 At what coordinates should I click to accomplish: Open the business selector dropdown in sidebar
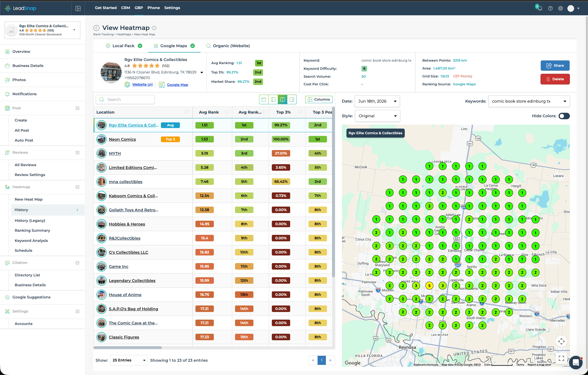tap(74, 30)
